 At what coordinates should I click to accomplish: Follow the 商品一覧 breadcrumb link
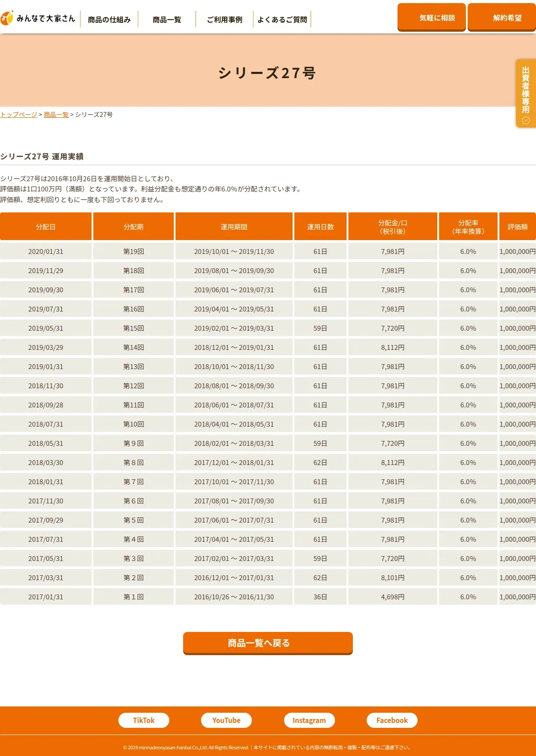[56, 115]
